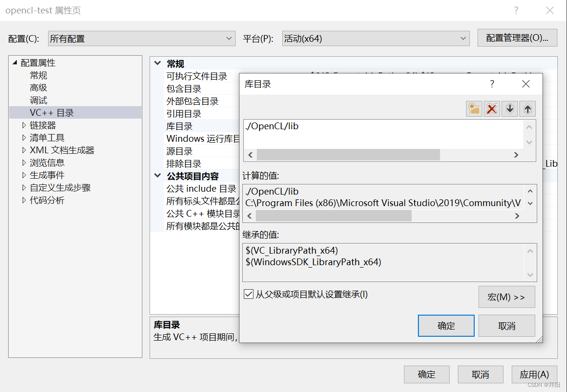Click the red X delete line icon
Screen dimensions: 567x392
[x=491, y=109]
